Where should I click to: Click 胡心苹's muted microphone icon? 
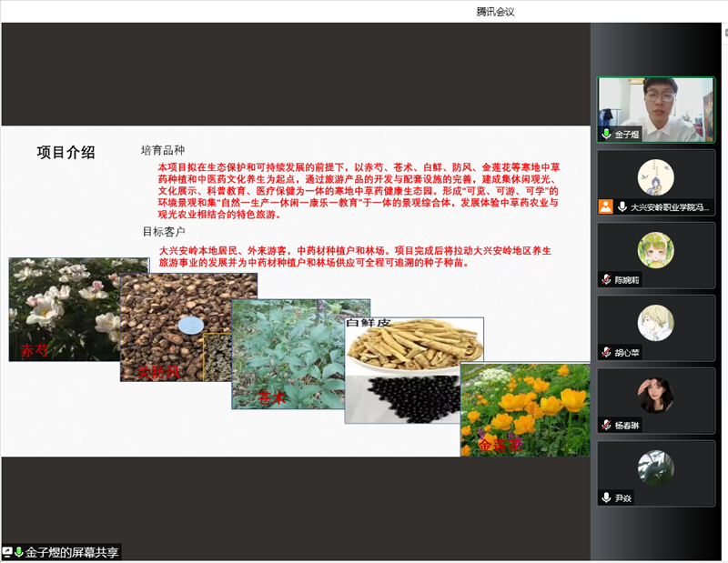click(x=606, y=352)
